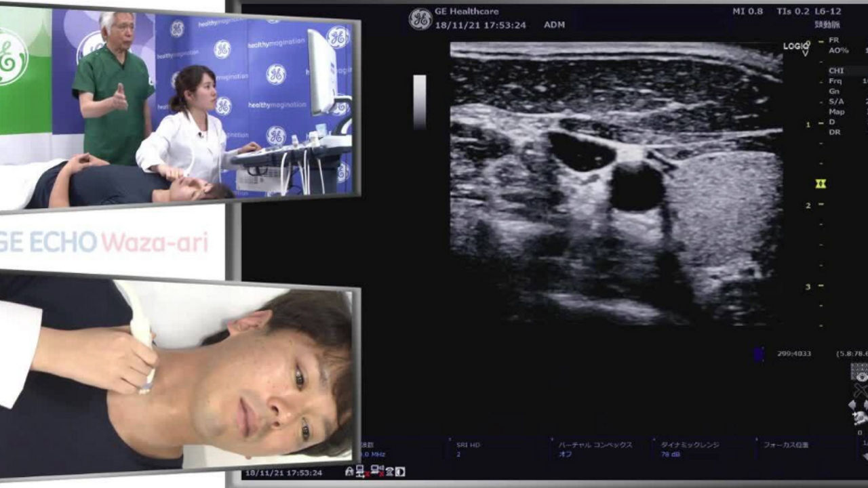The image size is (868, 488).
Task: Click the ultrasound B-mode image area
Action: tap(616, 183)
